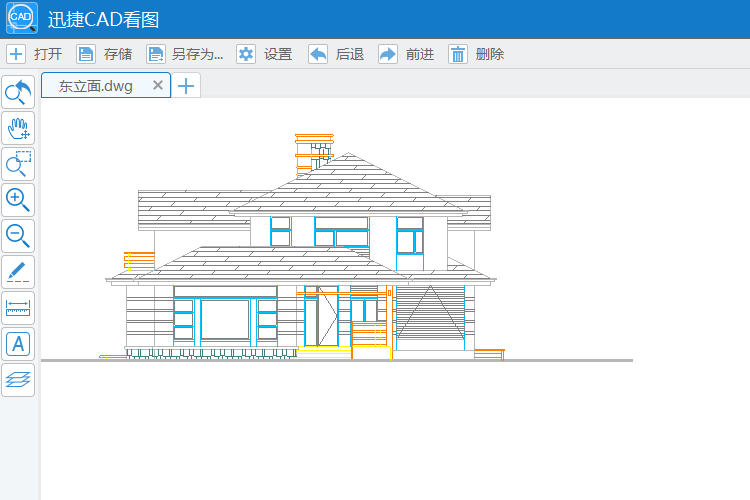The height and width of the screenshot is (500, 750).
Task: Switch to the 东立面.dwg tab
Action: click(95, 86)
